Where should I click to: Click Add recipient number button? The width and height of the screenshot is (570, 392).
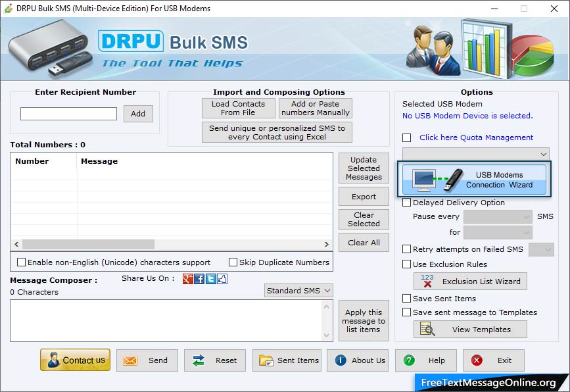click(138, 114)
